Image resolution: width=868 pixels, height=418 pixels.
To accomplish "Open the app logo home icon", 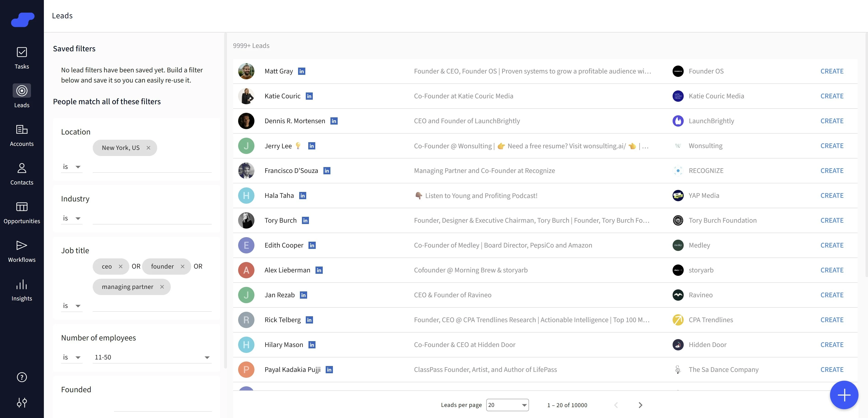I will [x=23, y=19].
